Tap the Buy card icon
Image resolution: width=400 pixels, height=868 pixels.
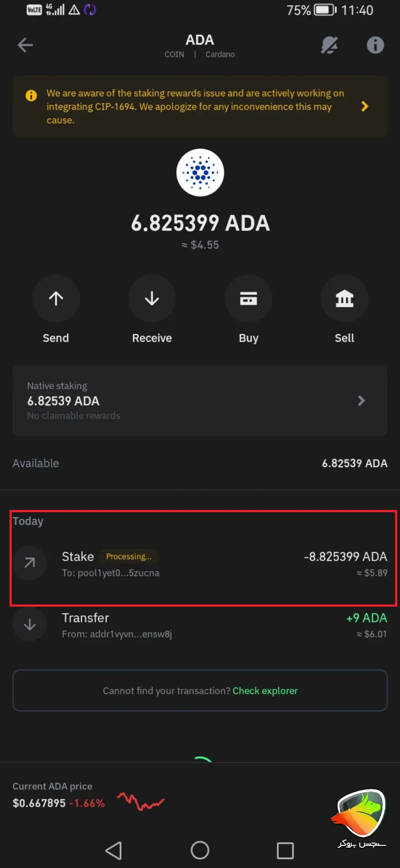click(248, 298)
